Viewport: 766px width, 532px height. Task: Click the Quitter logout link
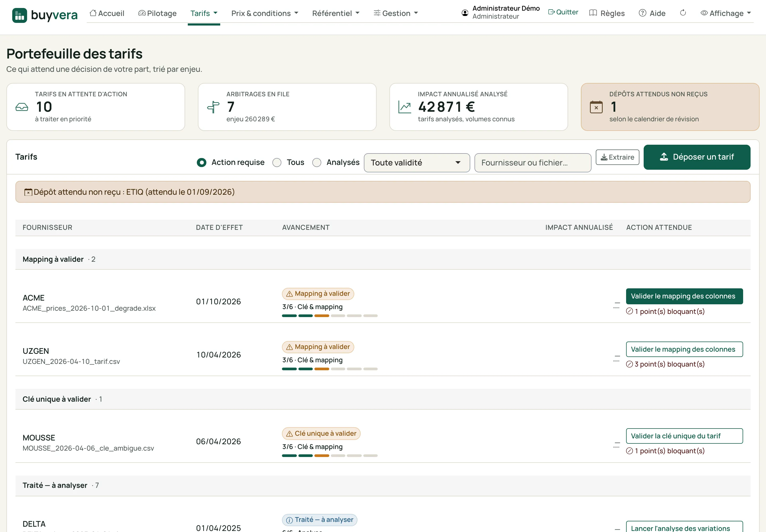[x=563, y=12]
